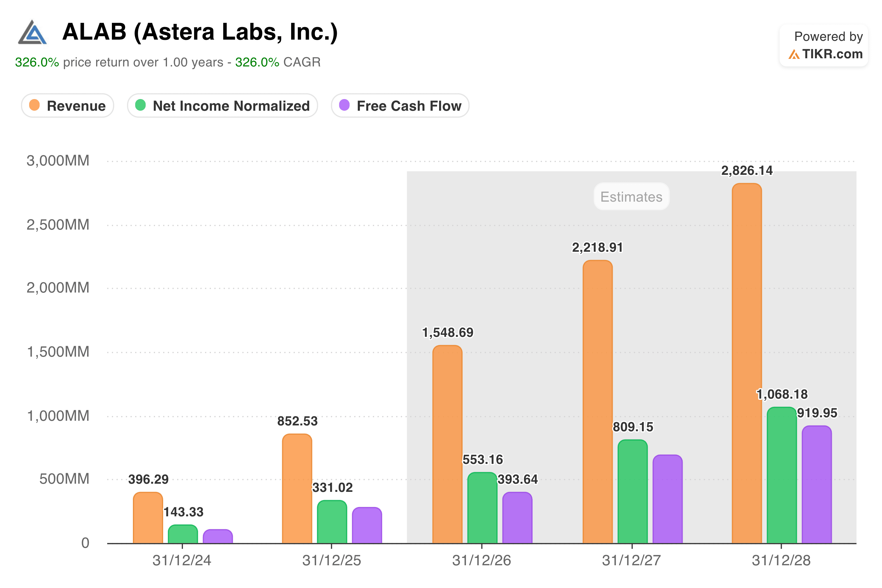Select the 2,218.91 revenue bar
882x588 pixels.
pos(598,402)
